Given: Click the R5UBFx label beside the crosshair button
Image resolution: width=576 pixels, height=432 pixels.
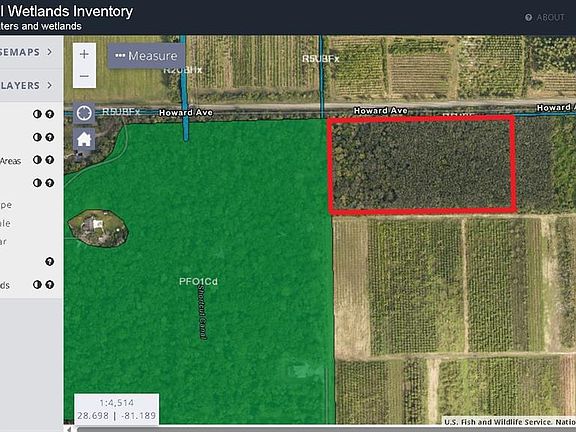Looking at the screenshot, I should pyautogui.click(x=121, y=112).
